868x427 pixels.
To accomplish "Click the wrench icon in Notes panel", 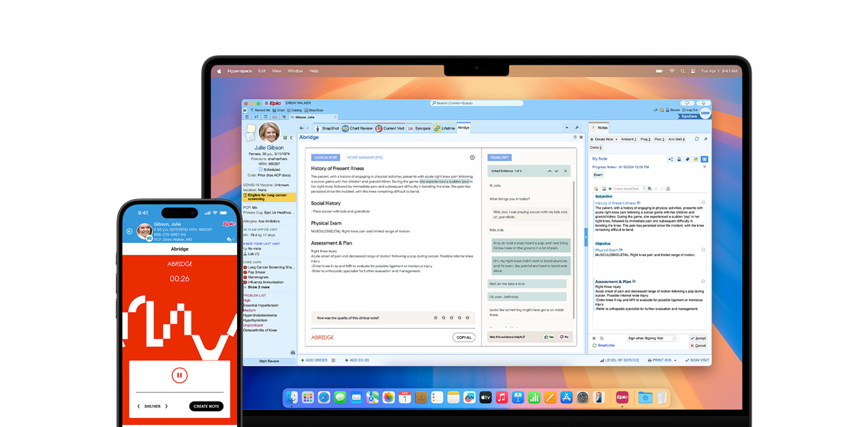I will (x=705, y=139).
